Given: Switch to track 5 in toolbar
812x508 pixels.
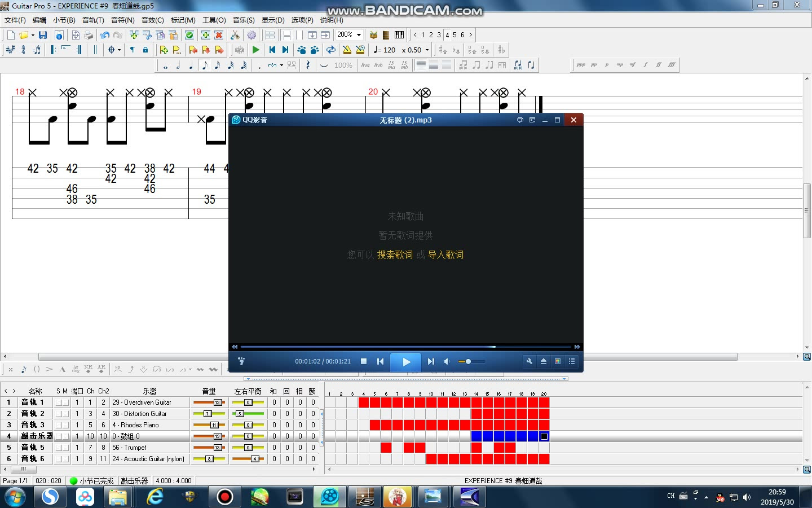Looking at the screenshot, I should [x=455, y=35].
